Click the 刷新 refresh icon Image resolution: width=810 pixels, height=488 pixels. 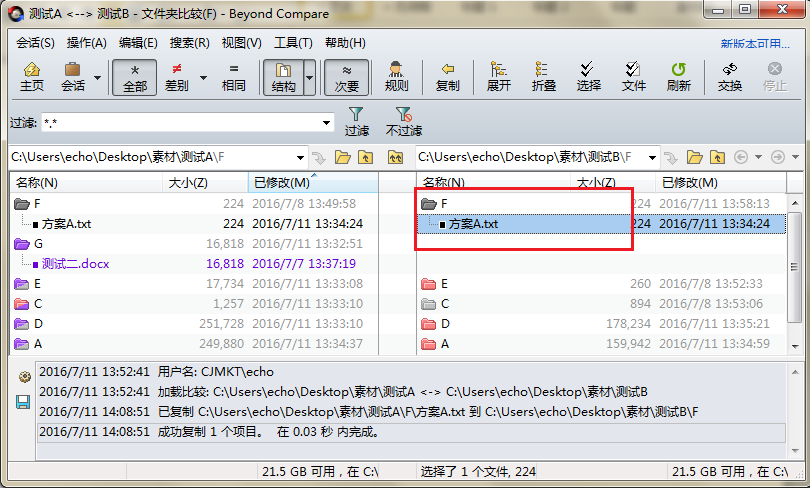678,77
